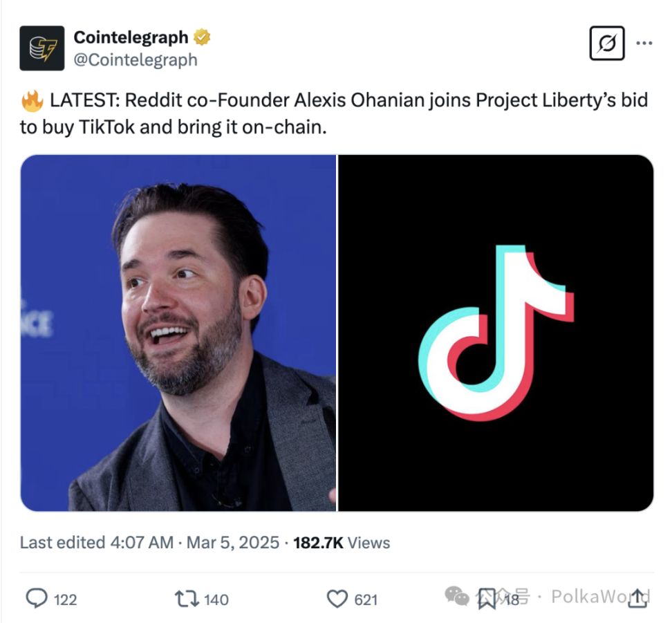Open the @Cointelegraph handle link

(136, 59)
